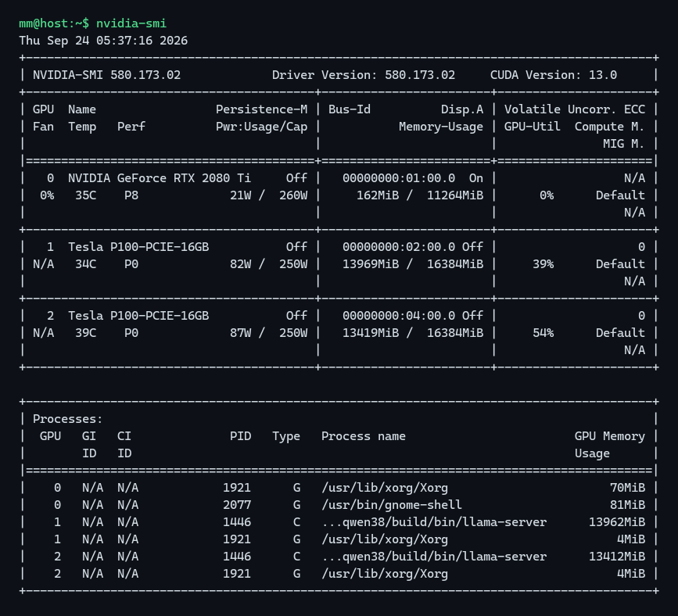Click the 'PID' column header
Viewport: 678px width, 616px height.
coord(240,436)
